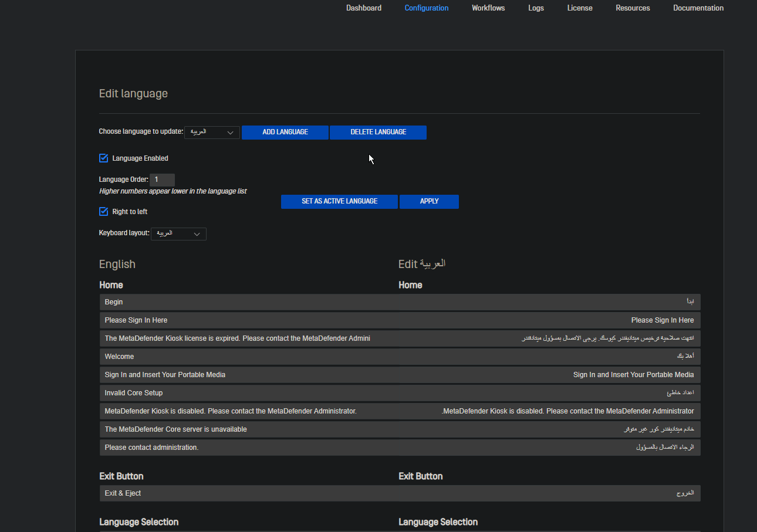This screenshot has width=757, height=532.
Task: Open the Keyboard layout dropdown
Action: click(178, 233)
